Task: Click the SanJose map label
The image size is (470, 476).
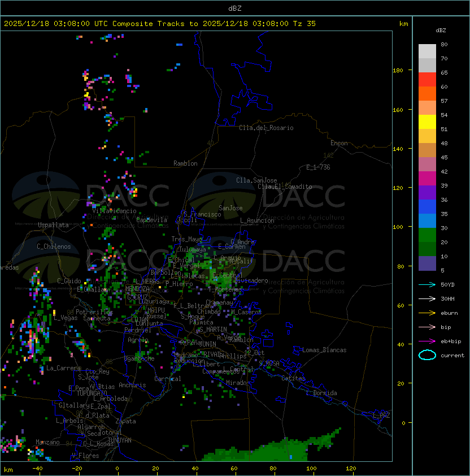Action: (x=230, y=208)
